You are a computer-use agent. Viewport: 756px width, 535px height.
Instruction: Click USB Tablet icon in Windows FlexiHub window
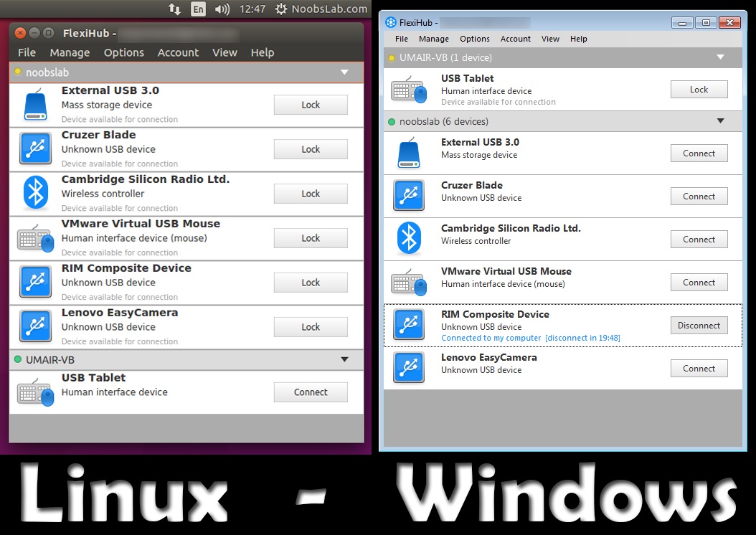pos(409,89)
